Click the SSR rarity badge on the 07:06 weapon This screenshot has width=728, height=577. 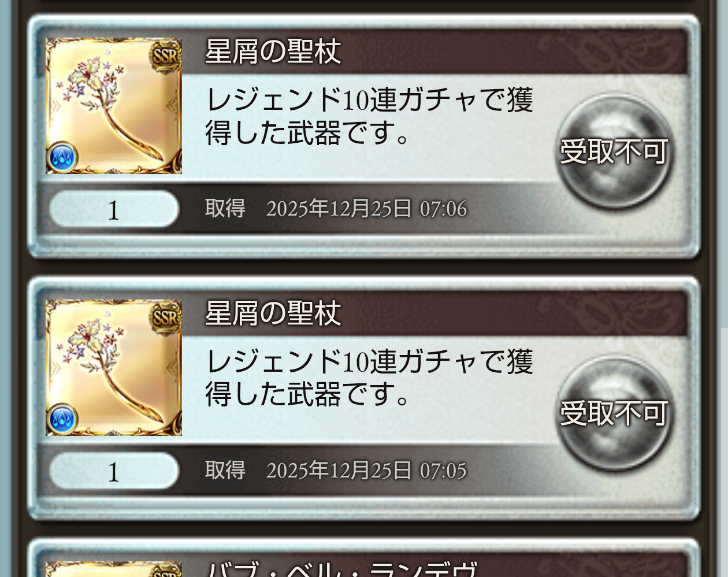[166, 57]
